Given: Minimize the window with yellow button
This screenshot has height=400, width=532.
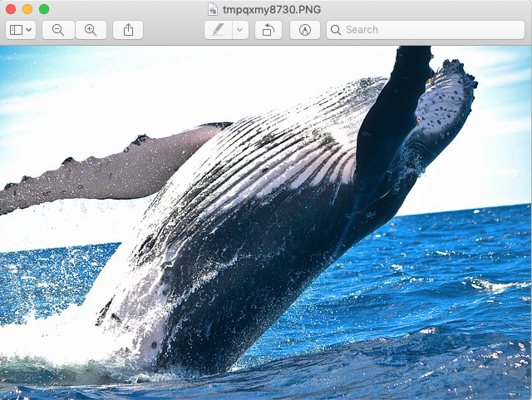Looking at the screenshot, I should [27, 9].
